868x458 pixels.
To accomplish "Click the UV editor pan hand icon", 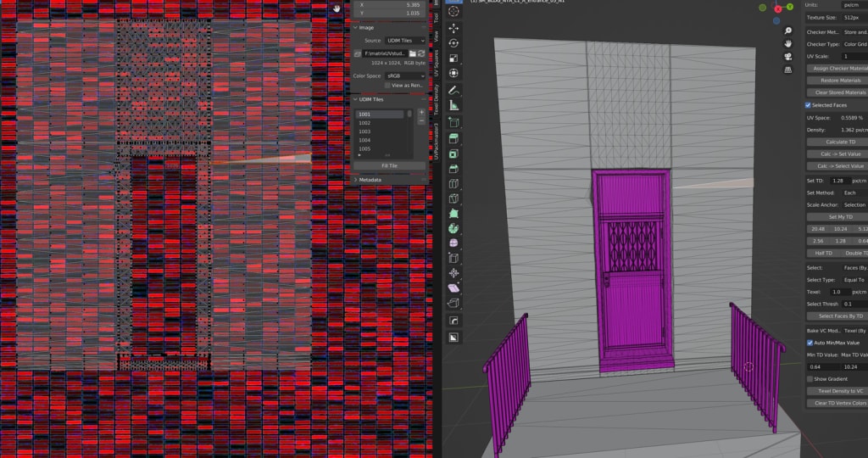I will (337, 8).
